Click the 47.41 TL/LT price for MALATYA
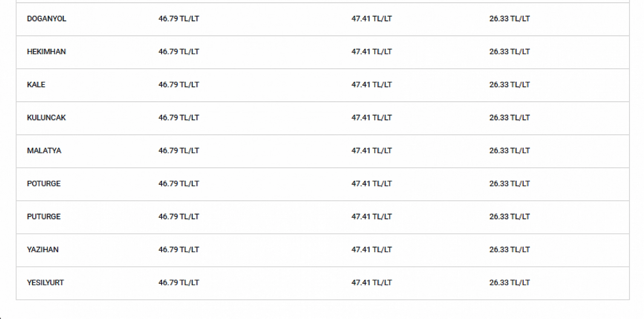644x319 pixels. [x=371, y=151]
